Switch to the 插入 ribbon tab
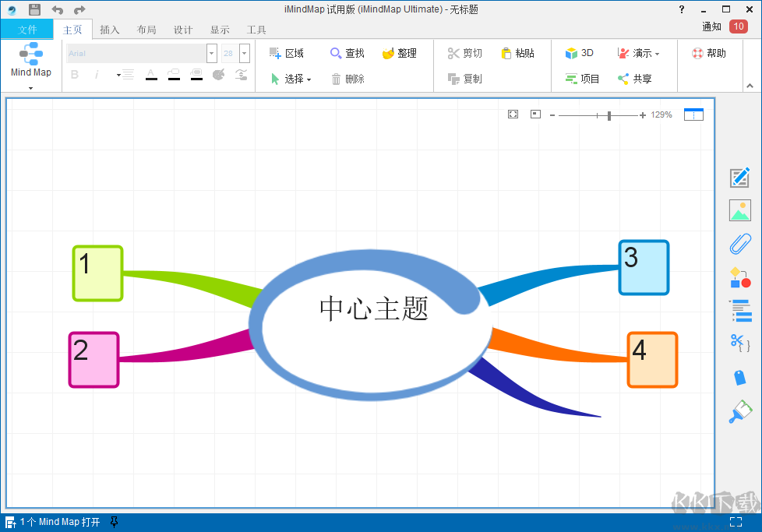This screenshot has width=762, height=532. [108, 30]
